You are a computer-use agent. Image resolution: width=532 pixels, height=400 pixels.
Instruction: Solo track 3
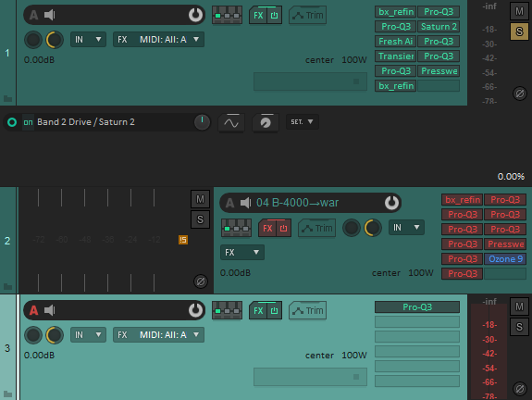[x=519, y=327]
